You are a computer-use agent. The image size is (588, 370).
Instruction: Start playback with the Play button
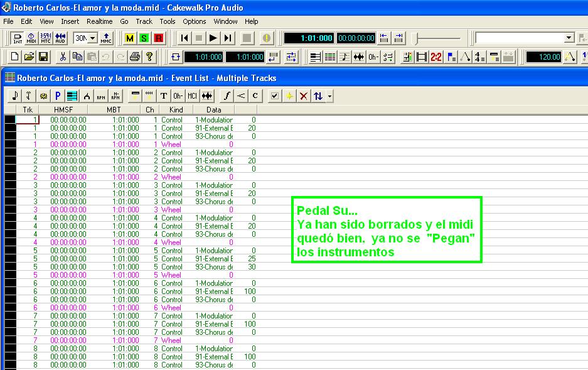pyautogui.click(x=213, y=38)
